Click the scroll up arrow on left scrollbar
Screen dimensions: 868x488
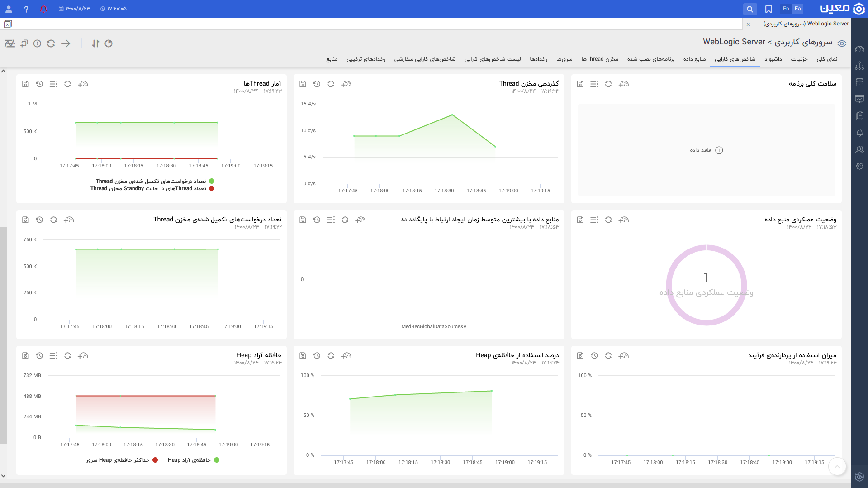(4, 71)
